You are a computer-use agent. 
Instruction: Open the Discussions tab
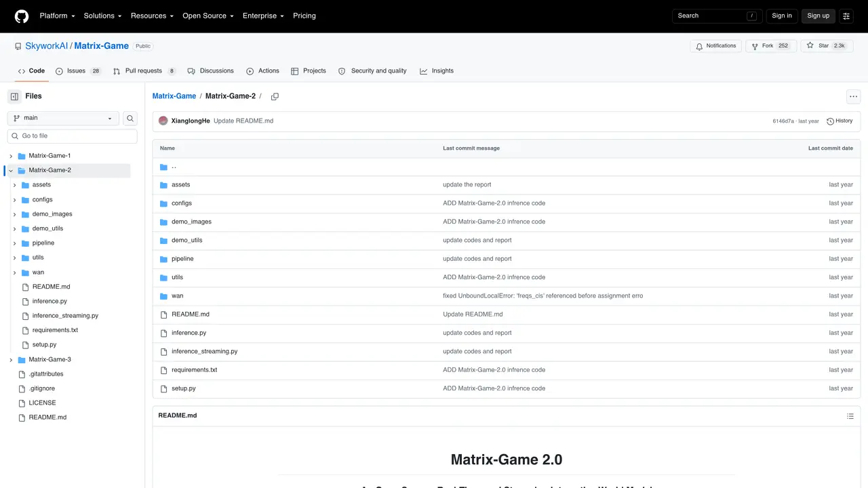(210, 71)
